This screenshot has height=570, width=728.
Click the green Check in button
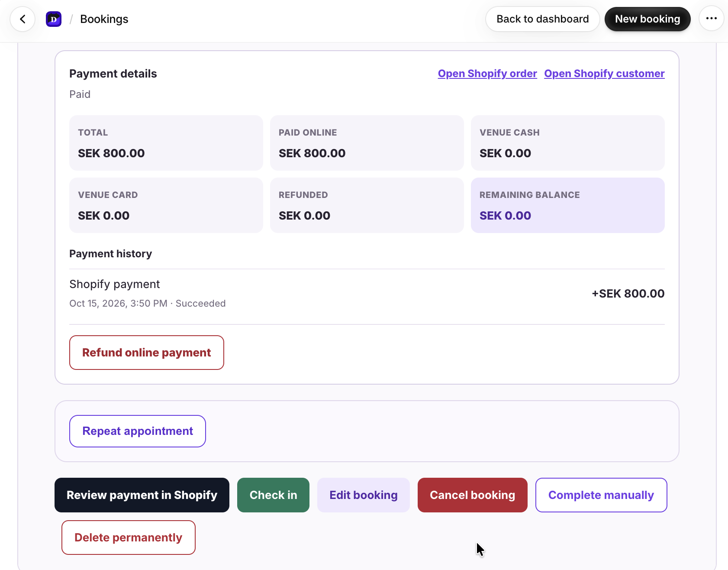274,495
